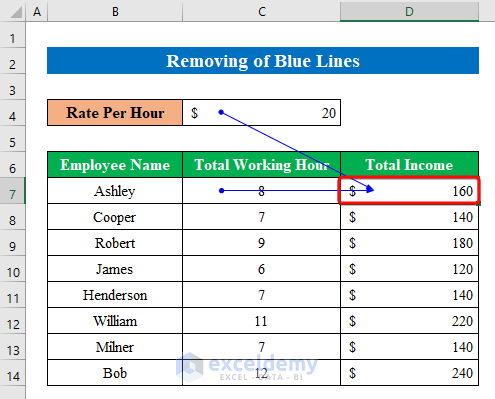Select the rate cell showing $ 20
495x399 pixels.
coord(261,113)
